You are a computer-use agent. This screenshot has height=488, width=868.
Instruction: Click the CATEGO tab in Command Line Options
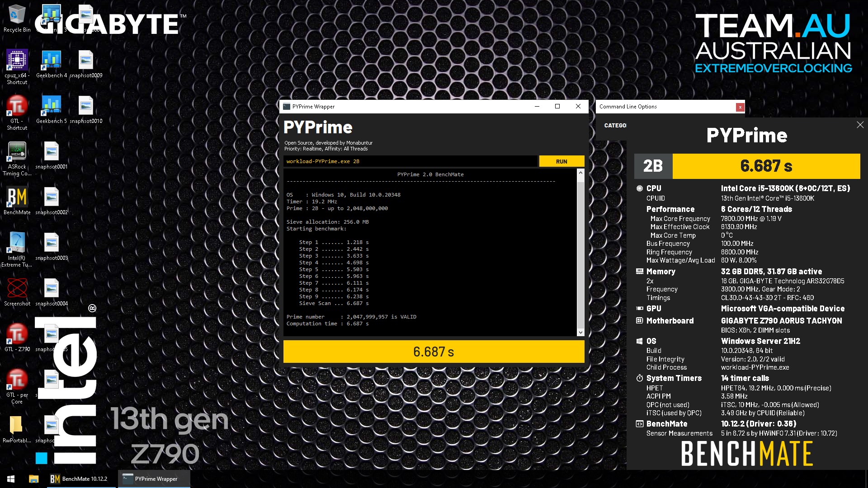[x=615, y=125]
